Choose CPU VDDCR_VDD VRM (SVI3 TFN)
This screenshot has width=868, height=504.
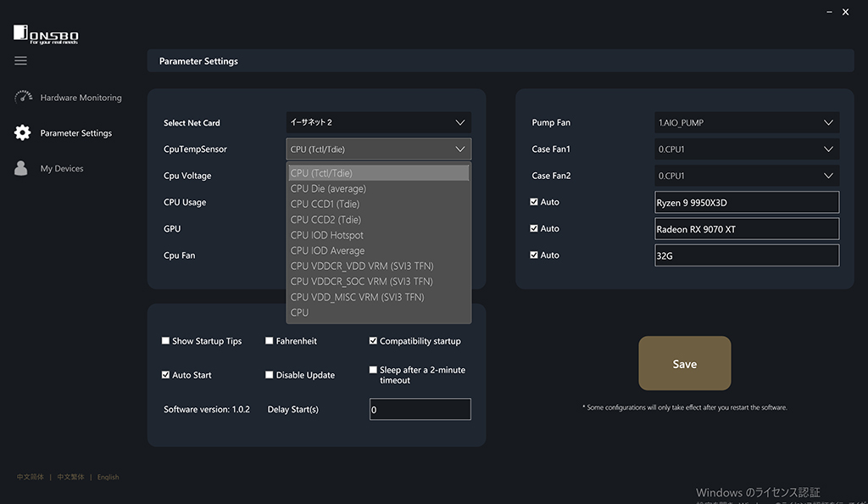tap(379, 266)
